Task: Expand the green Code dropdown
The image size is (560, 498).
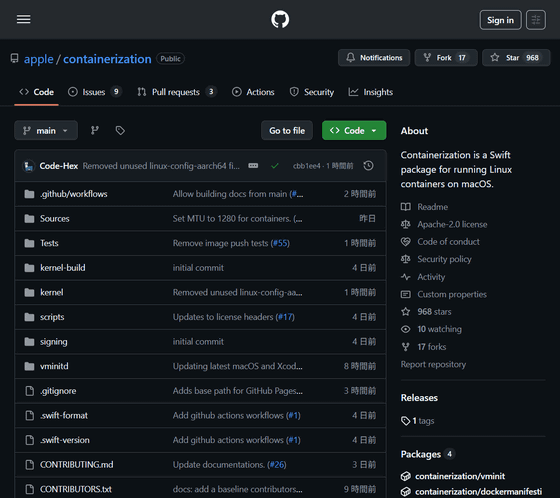Action: 354,130
